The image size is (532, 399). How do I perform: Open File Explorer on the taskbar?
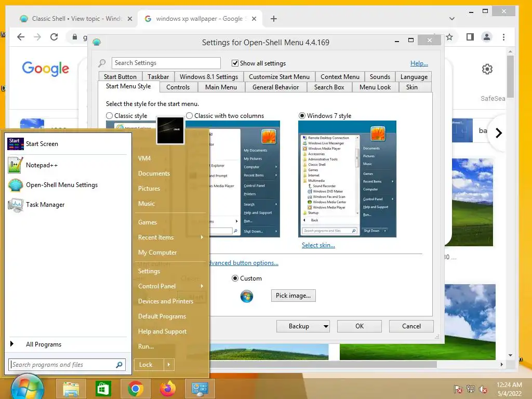71,389
